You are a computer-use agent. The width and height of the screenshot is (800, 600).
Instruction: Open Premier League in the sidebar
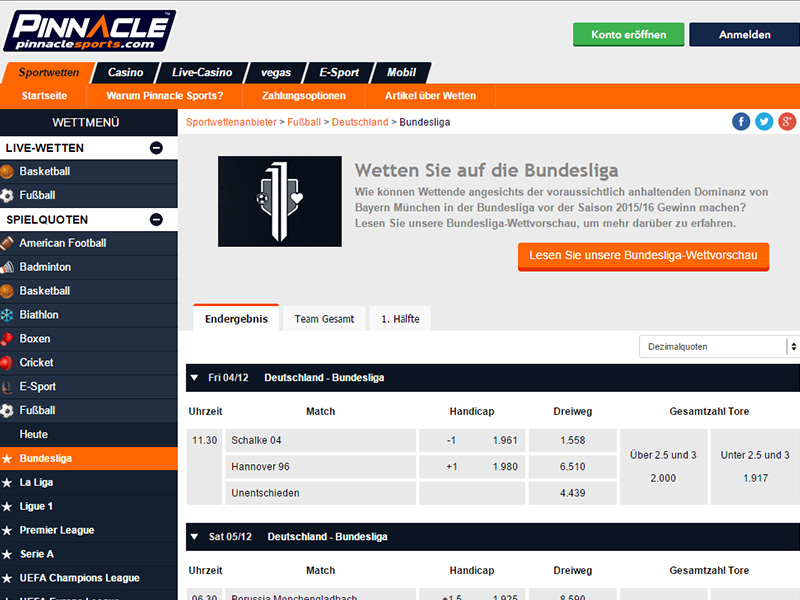coord(89,530)
